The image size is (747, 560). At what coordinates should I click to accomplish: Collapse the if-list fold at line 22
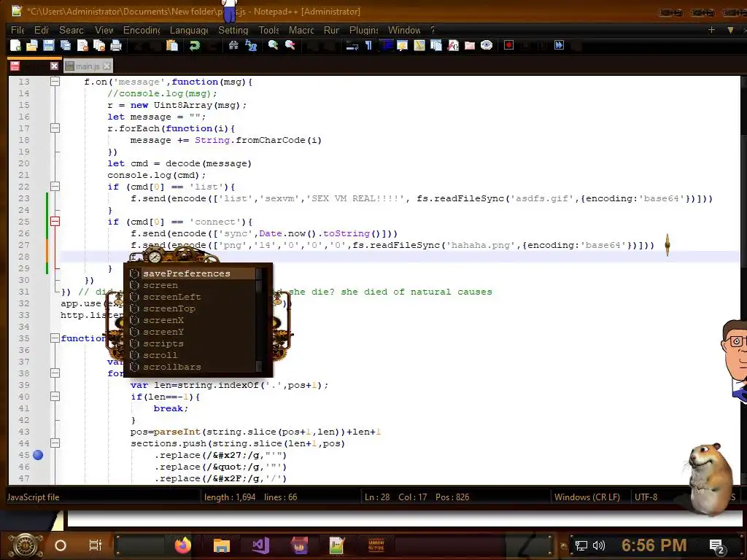point(55,186)
